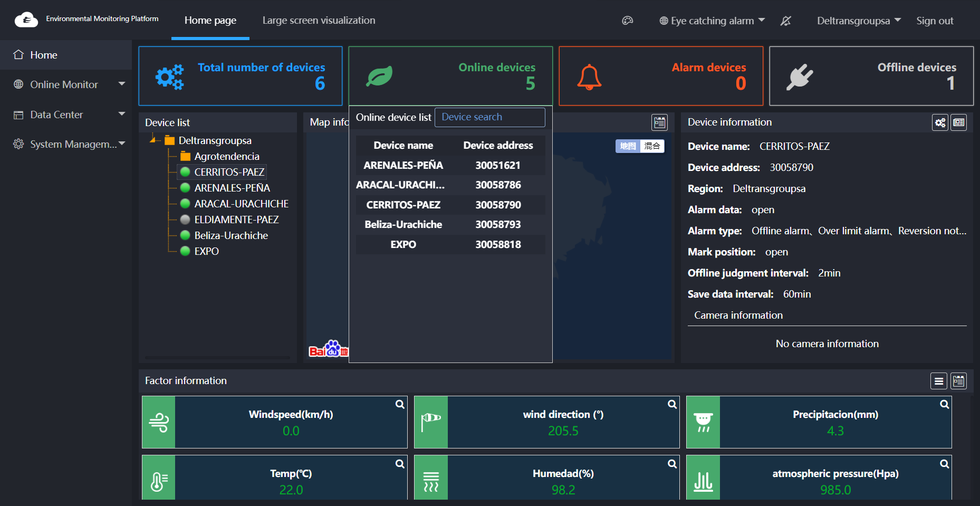Focus the Device search input field

[490, 117]
